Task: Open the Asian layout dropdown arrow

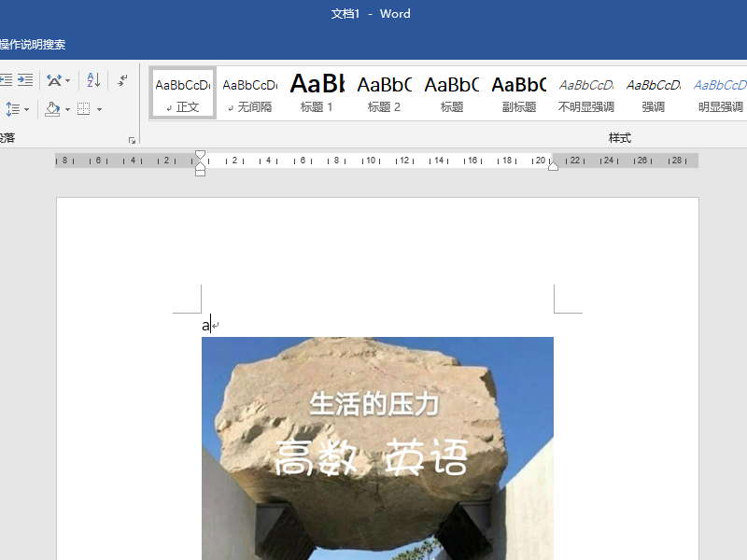Action: point(67,80)
